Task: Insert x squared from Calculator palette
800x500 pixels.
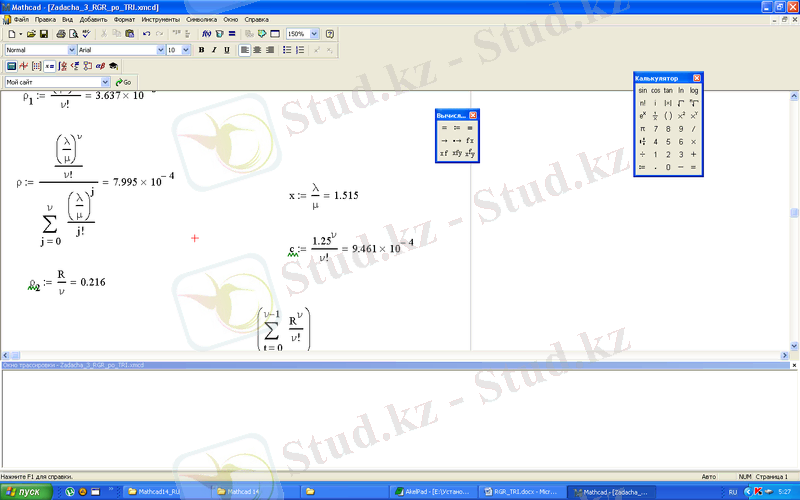Action: coord(681,116)
